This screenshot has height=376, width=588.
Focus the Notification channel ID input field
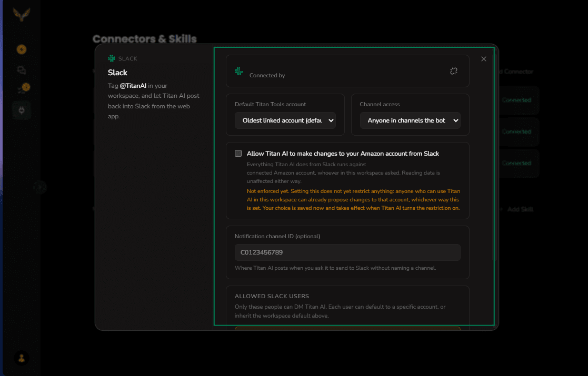347,252
